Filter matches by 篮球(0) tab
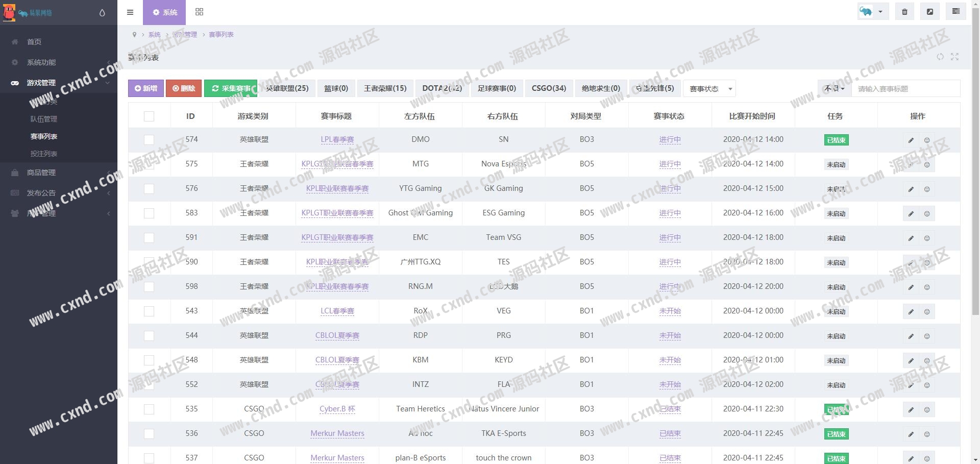 pos(336,88)
